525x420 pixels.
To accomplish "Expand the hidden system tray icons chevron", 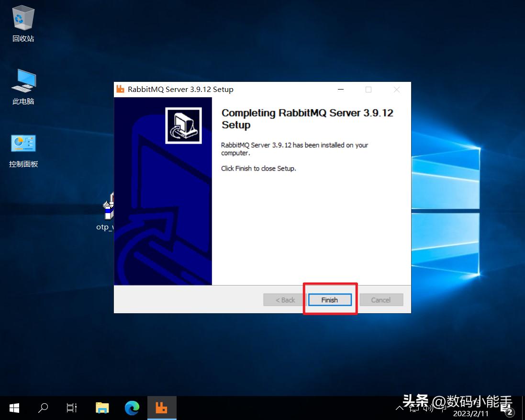I will [400, 408].
